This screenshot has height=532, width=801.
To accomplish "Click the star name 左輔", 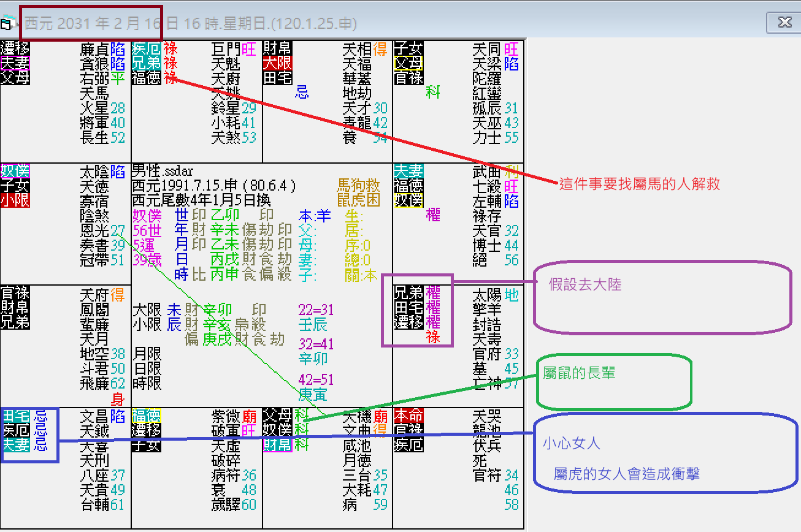I will tap(488, 200).
